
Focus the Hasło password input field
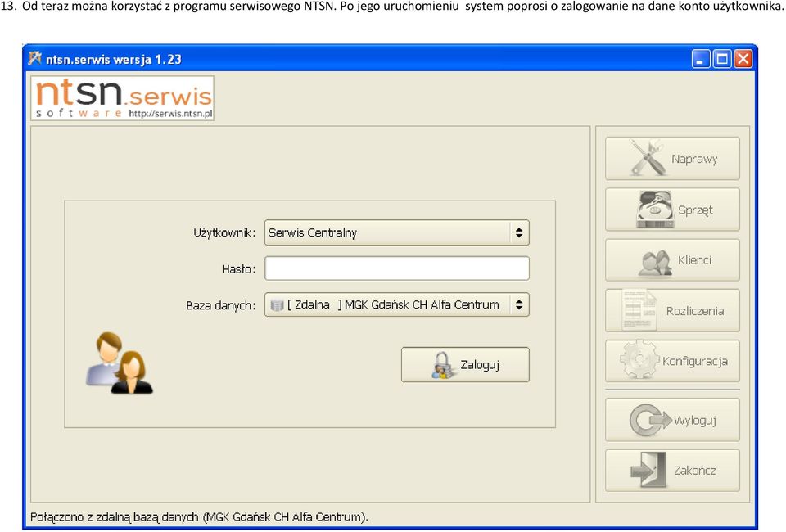click(x=396, y=268)
